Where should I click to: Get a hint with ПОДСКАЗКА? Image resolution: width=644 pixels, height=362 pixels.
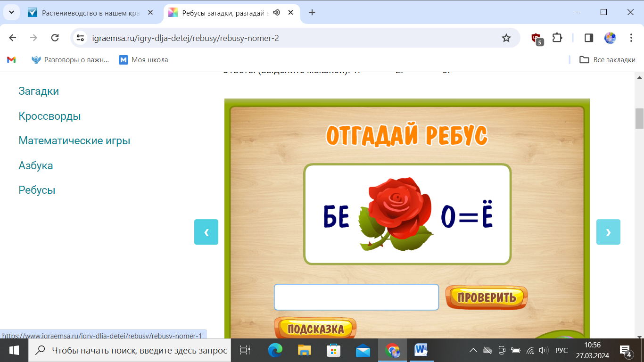pyautogui.click(x=315, y=329)
